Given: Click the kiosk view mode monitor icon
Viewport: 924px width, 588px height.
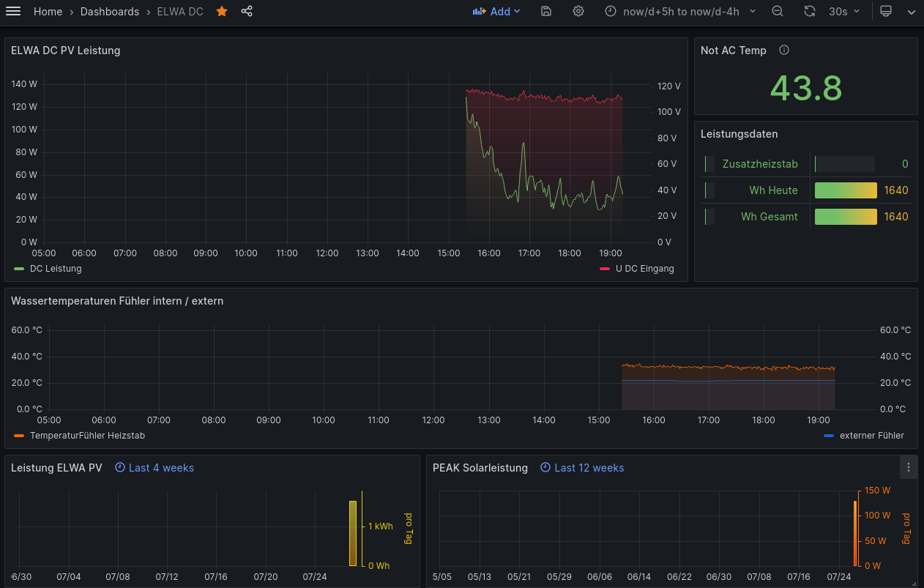Looking at the screenshot, I should pos(886,12).
